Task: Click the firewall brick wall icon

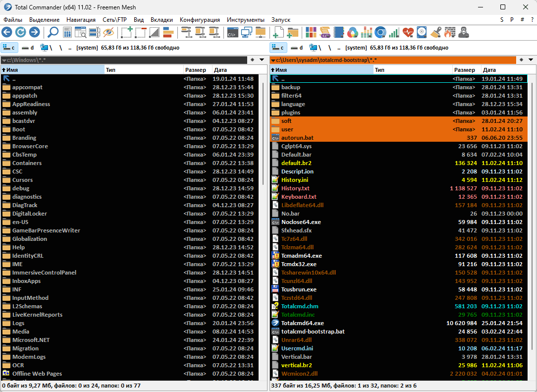Action: (x=449, y=33)
